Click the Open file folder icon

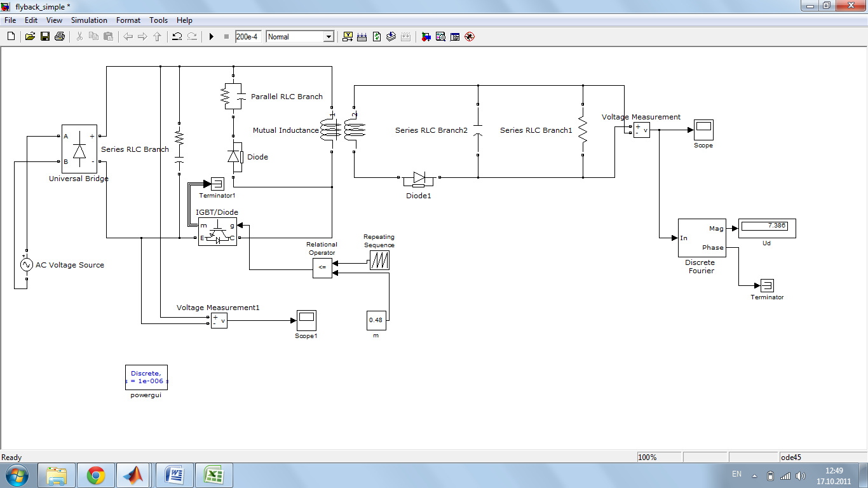[x=30, y=37]
